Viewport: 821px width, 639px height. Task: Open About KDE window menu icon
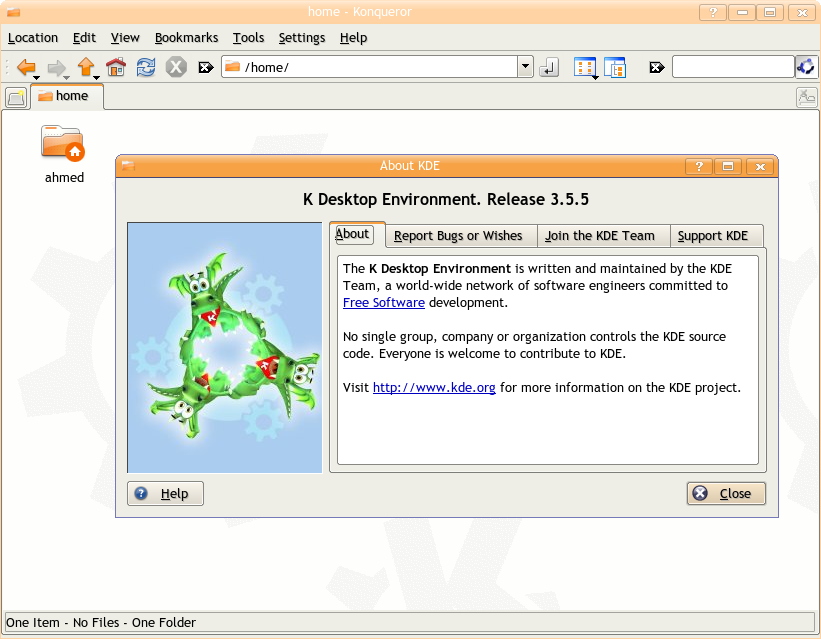128,166
